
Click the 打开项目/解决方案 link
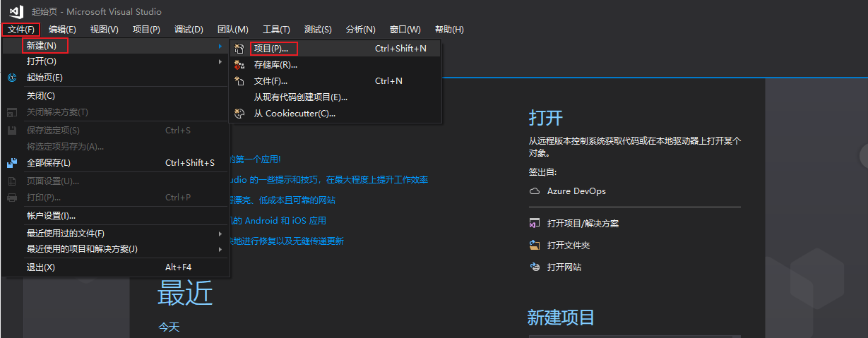point(583,224)
